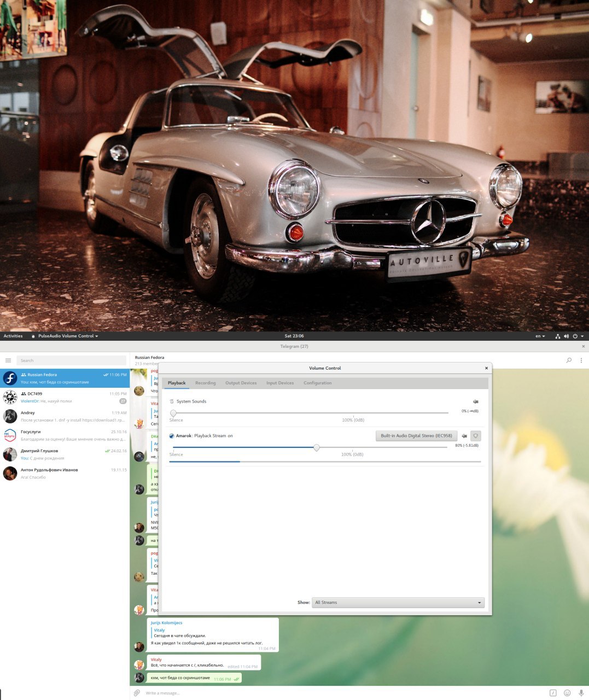Open the bot commands slash icon
This screenshot has width=589, height=700.
553,693
